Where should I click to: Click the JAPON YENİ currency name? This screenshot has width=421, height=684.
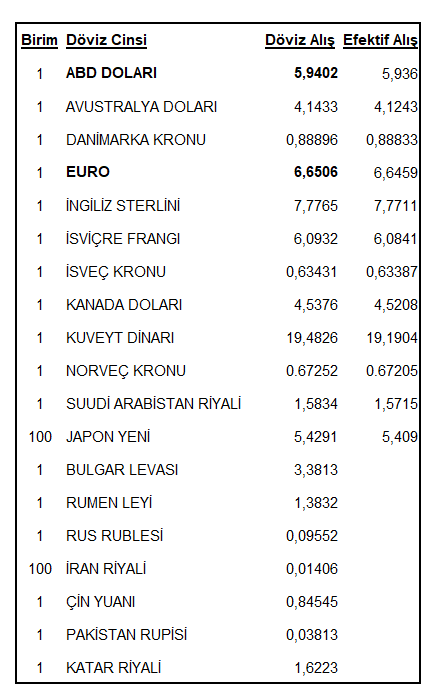point(108,437)
